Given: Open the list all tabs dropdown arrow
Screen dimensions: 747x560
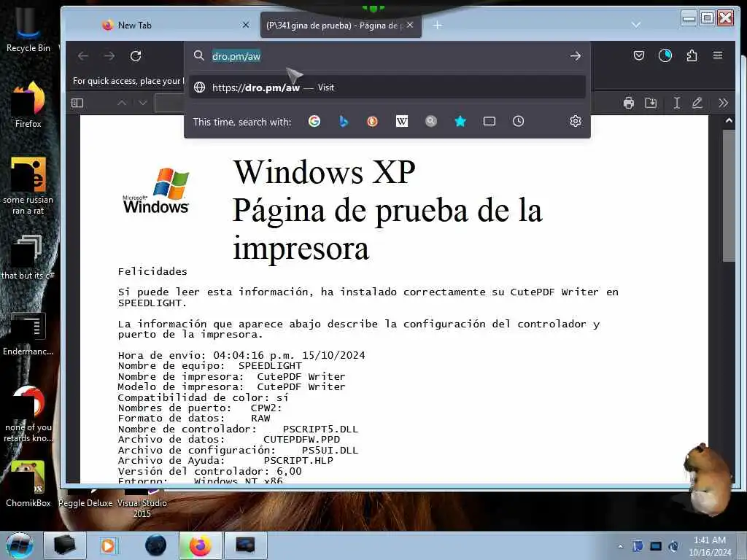Looking at the screenshot, I should 636,25.
